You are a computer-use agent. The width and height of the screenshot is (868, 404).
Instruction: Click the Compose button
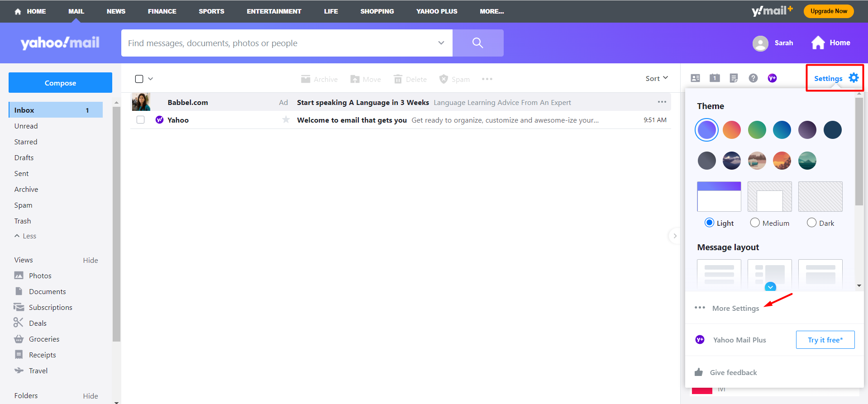(60, 83)
